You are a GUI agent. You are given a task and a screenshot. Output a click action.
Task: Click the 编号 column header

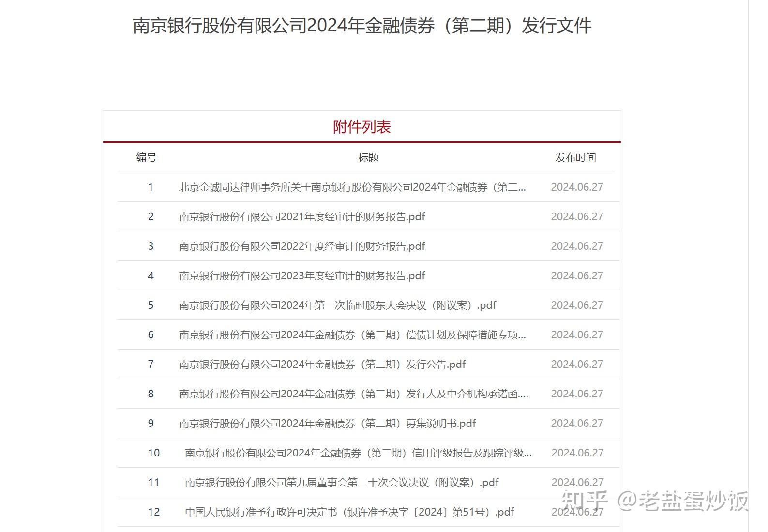146,158
